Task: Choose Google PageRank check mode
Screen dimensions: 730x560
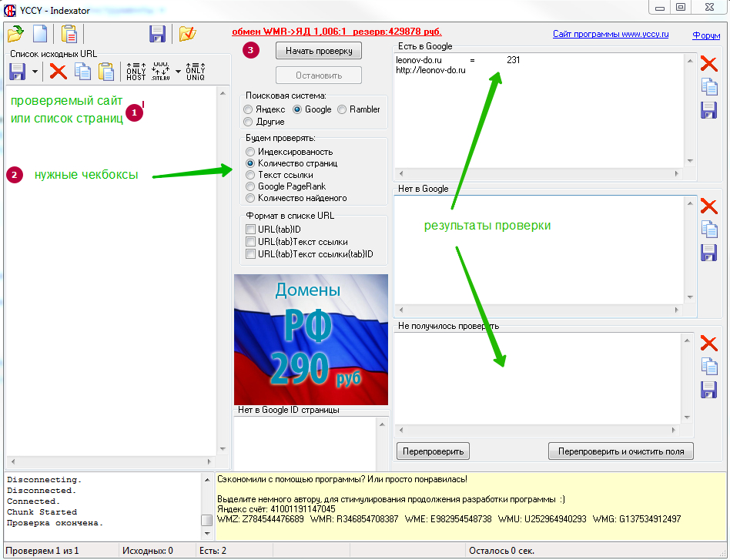Action: 286,186
